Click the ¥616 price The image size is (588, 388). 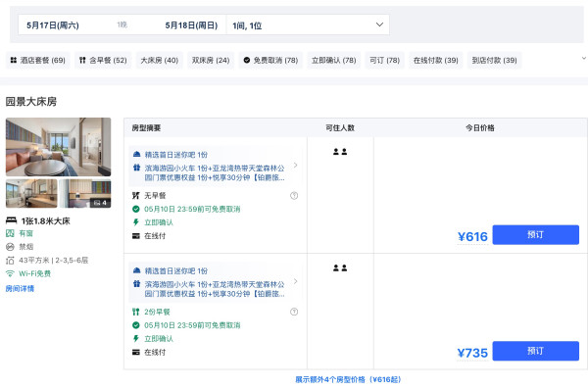coord(472,237)
